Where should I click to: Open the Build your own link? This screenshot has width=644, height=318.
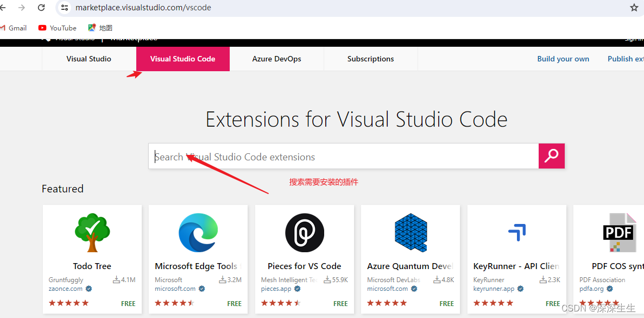[x=563, y=59]
